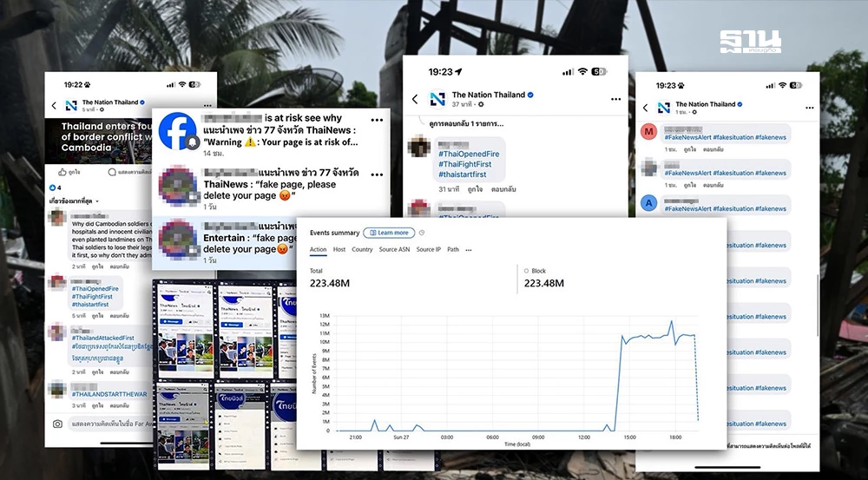Click the #THAILANDSTARTTHEWAR hashtag comment
The width and height of the screenshot is (868, 480).
point(108,395)
